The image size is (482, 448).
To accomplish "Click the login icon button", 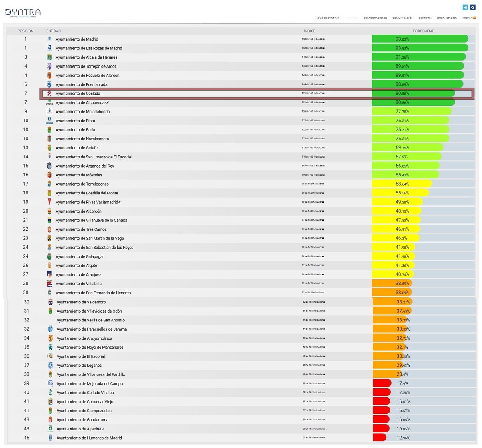I will tap(465, 8).
